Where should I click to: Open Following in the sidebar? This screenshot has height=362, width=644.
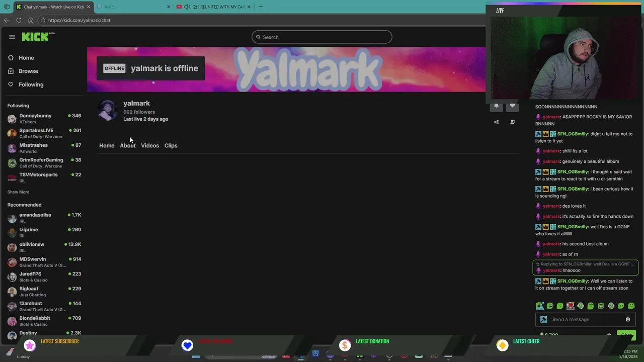31,84
